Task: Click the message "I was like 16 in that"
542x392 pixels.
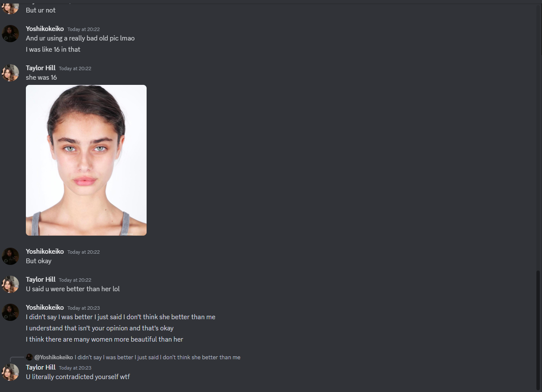Action: click(x=53, y=50)
